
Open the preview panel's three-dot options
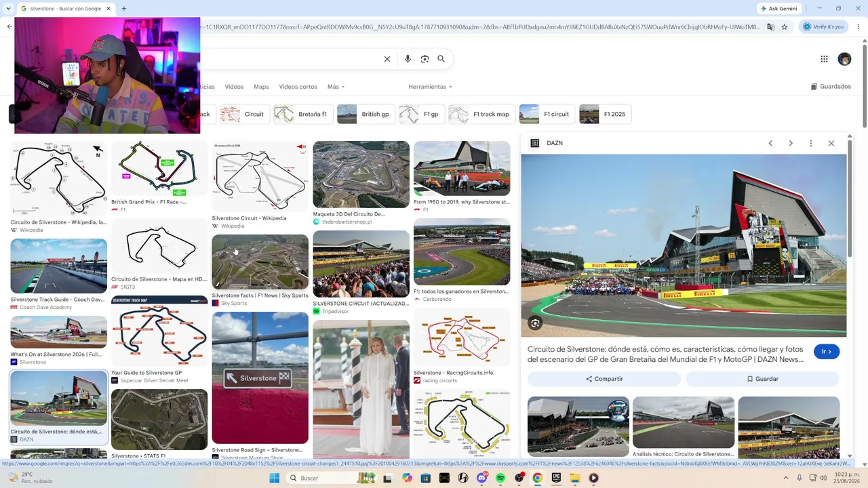811,143
